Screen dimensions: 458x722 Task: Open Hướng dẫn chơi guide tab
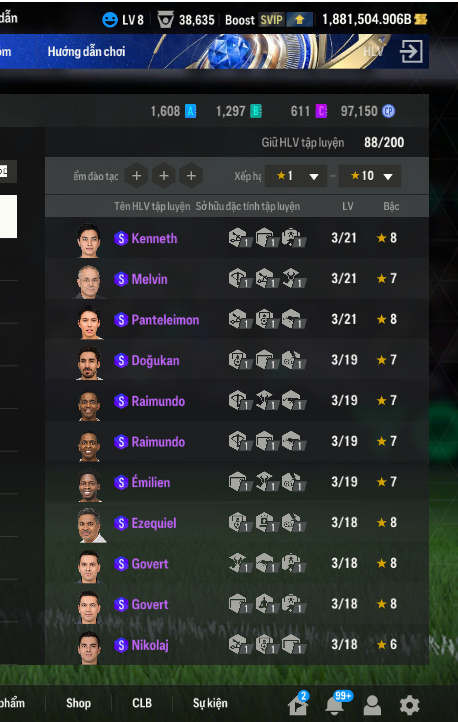click(x=86, y=51)
